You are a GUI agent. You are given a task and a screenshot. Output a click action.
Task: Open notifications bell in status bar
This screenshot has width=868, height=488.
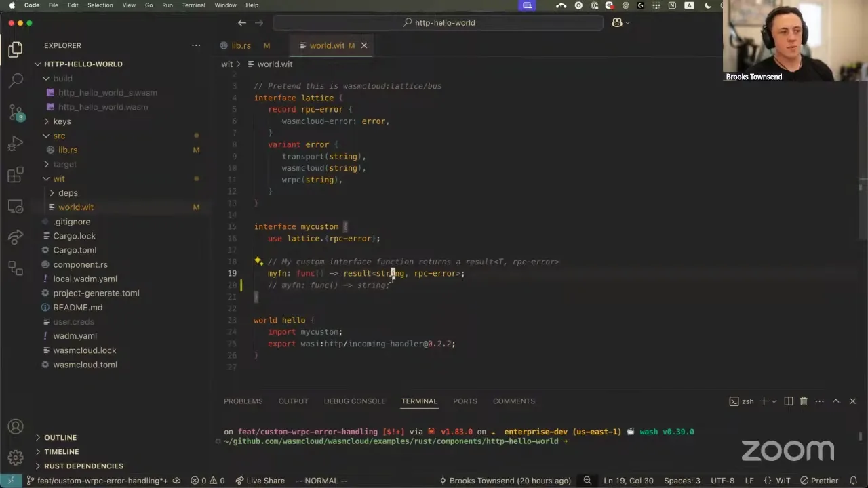(854, 481)
